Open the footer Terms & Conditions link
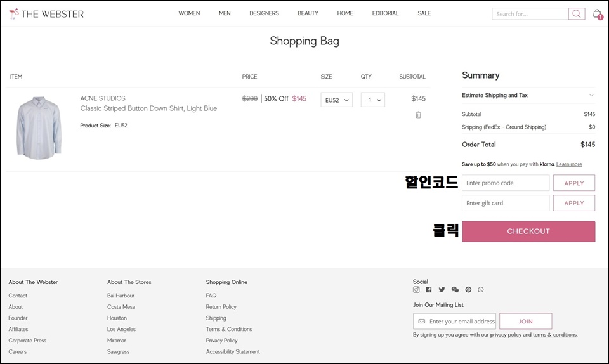609x364 pixels. click(x=229, y=329)
